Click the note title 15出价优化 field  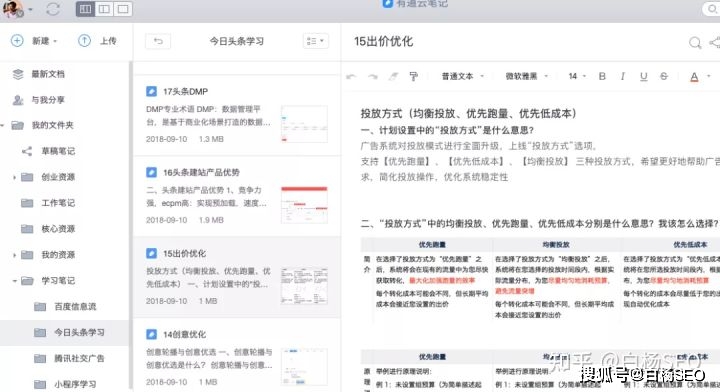tap(383, 42)
